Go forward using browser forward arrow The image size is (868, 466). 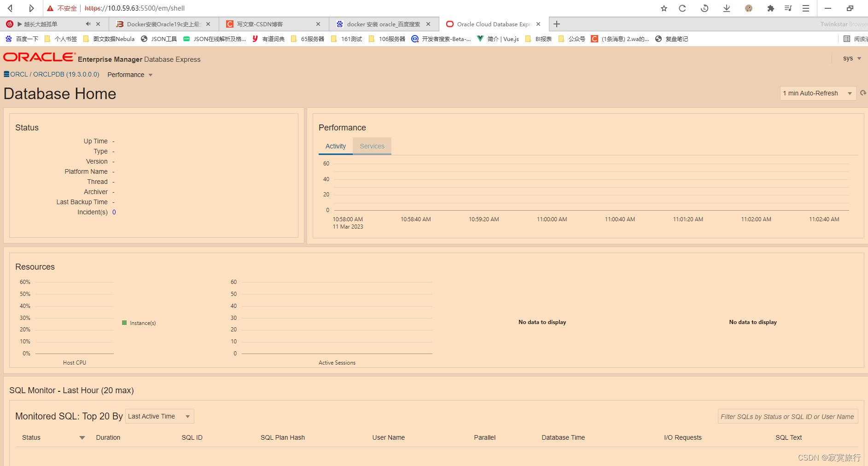(31, 8)
